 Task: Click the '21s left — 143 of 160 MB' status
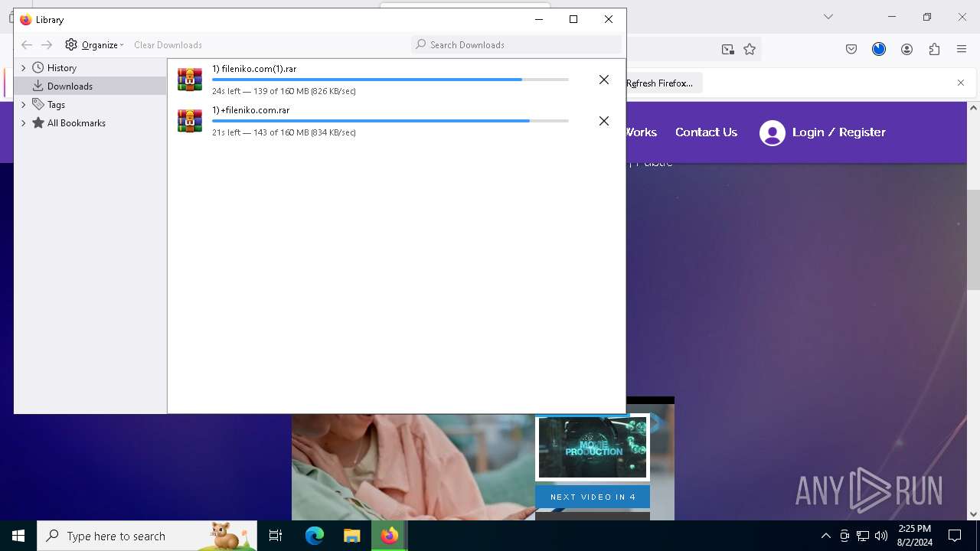284,132
